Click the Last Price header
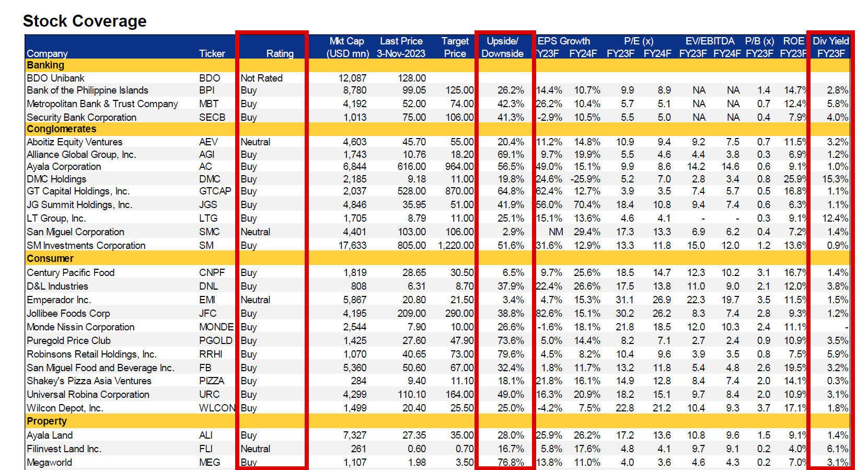The image size is (868, 470). point(401,47)
